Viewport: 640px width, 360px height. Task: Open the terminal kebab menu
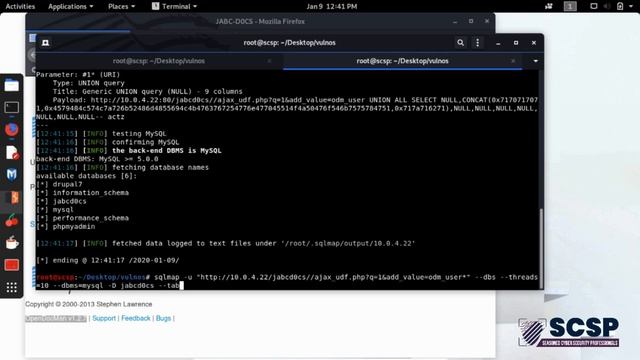478,42
